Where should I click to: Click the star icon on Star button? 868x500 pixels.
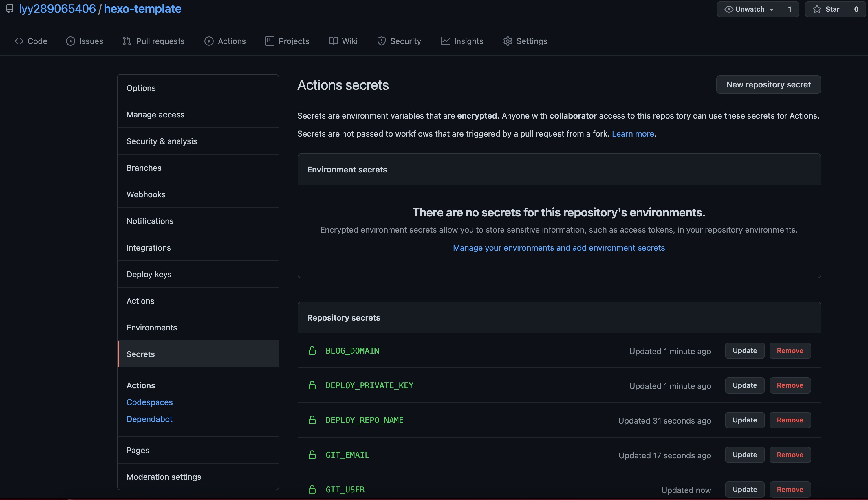[817, 9]
